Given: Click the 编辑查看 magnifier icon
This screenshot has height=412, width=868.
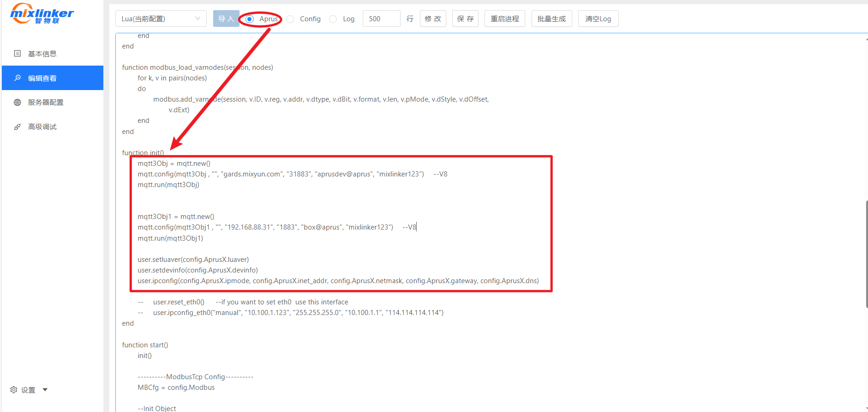Looking at the screenshot, I should [x=18, y=78].
